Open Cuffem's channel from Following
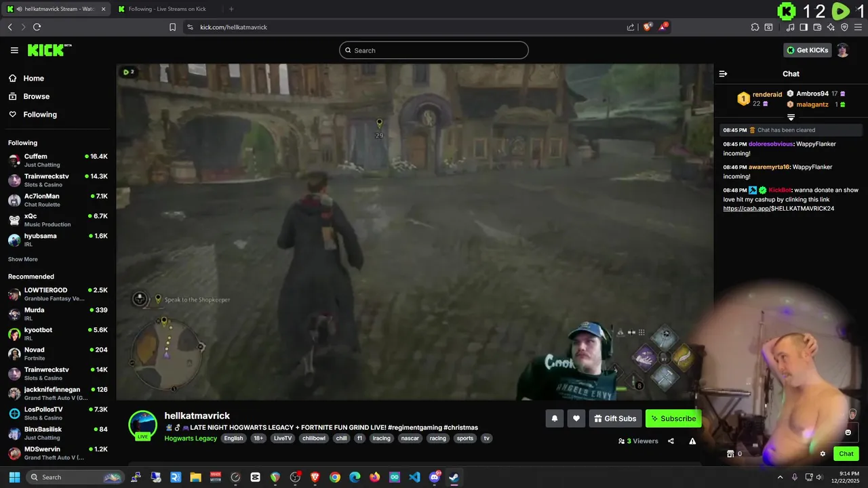Screen dimensions: 868x488 pos(58,160)
